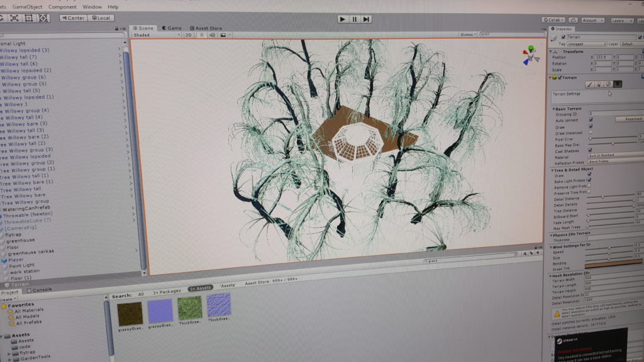Screen dimensions: 644x362
Task: Toggle scene lighting sun icon
Action: (201, 35)
